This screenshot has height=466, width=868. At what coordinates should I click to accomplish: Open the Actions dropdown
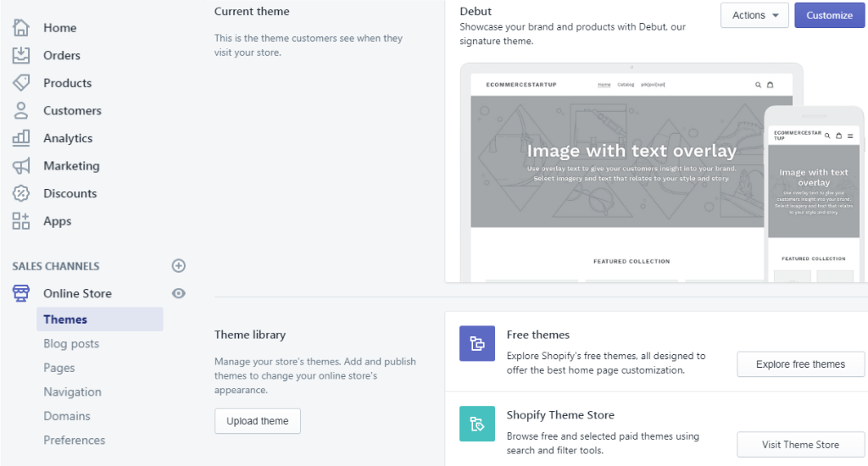(x=754, y=15)
